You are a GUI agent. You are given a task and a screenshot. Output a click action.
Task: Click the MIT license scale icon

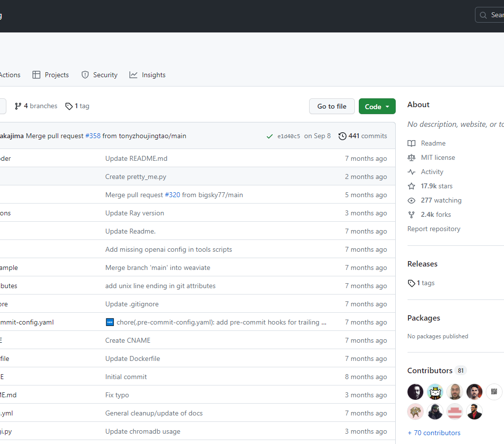[411, 158]
